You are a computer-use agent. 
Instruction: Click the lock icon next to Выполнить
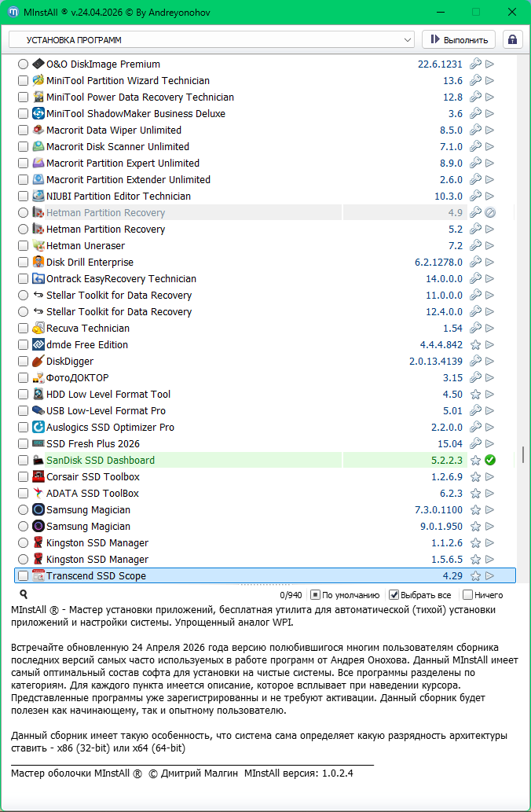click(512, 39)
